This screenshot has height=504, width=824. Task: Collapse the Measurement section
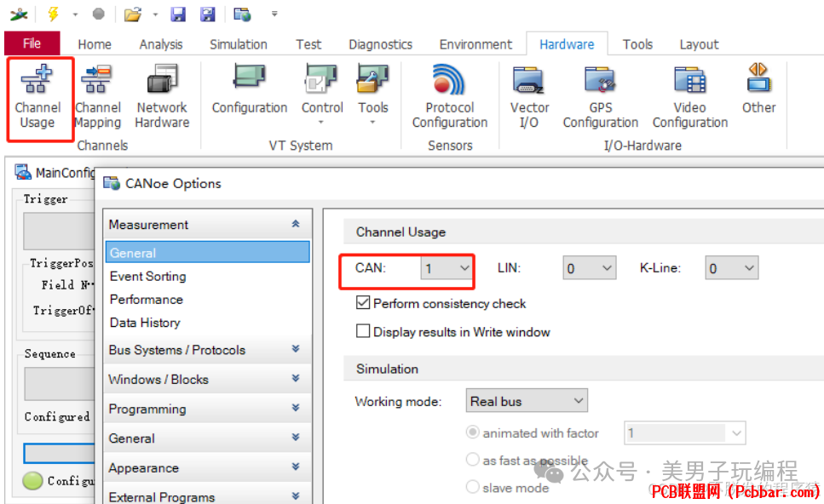[296, 224]
